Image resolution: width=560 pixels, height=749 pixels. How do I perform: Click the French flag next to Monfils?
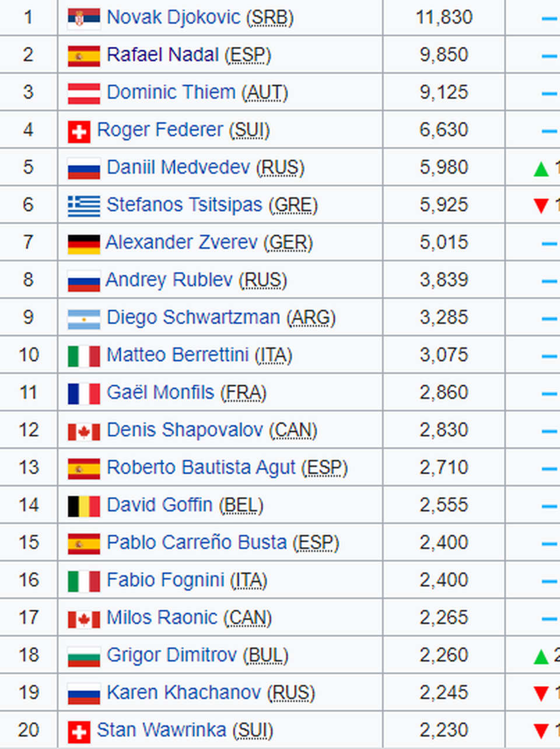point(83,393)
